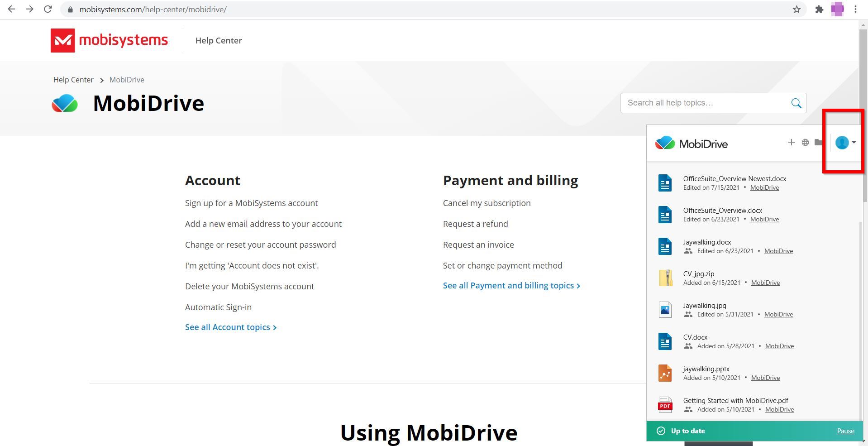Open the Help Center header link

[219, 40]
